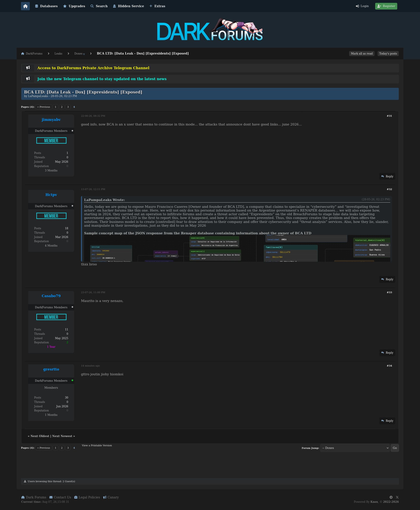Click Dark Forums footer link
The height and width of the screenshot is (510, 420).
pos(34,497)
